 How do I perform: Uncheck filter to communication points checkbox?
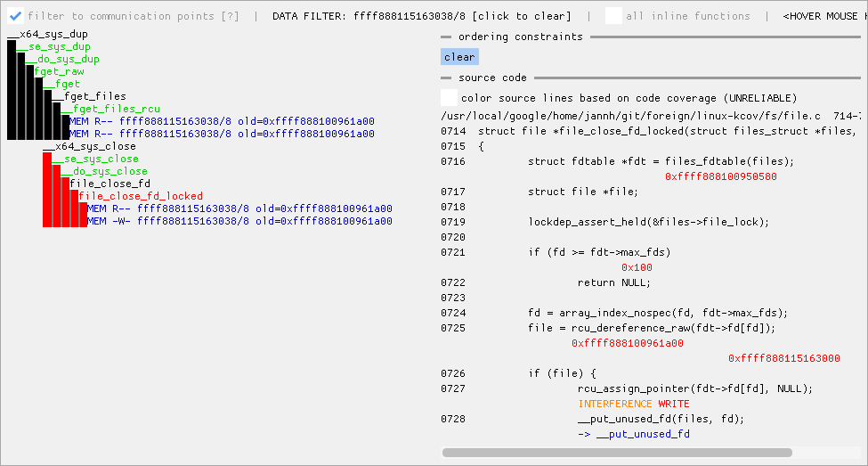[x=15, y=16]
